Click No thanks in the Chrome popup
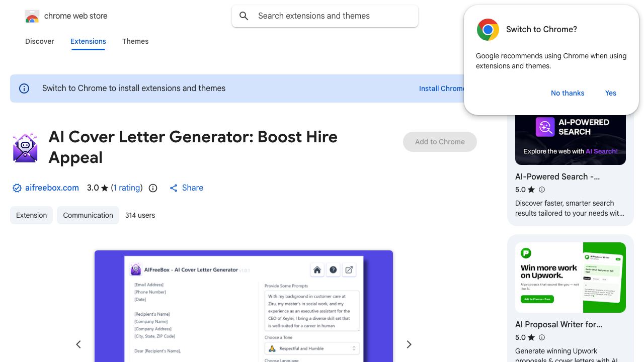This screenshot has width=644, height=362. pos(568,93)
